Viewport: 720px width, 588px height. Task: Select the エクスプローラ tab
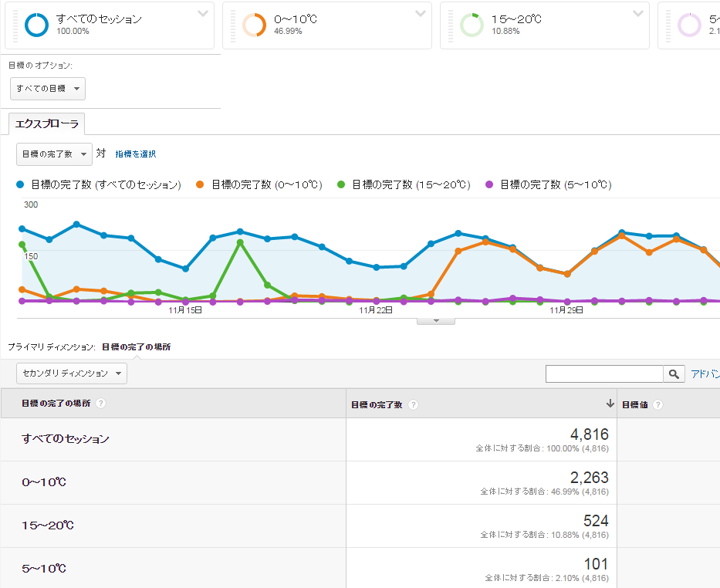pyautogui.click(x=47, y=123)
